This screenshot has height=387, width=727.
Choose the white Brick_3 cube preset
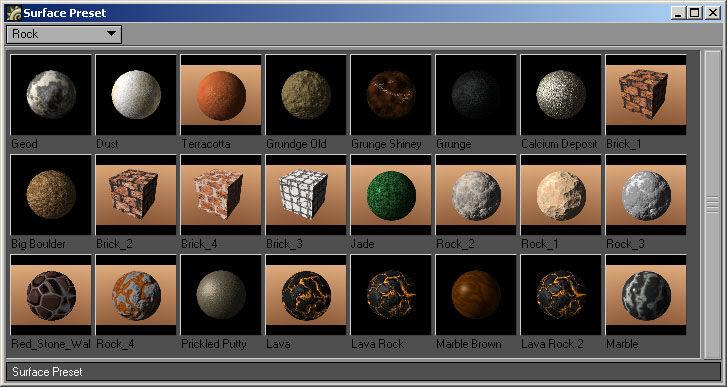(x=306, y=195)
